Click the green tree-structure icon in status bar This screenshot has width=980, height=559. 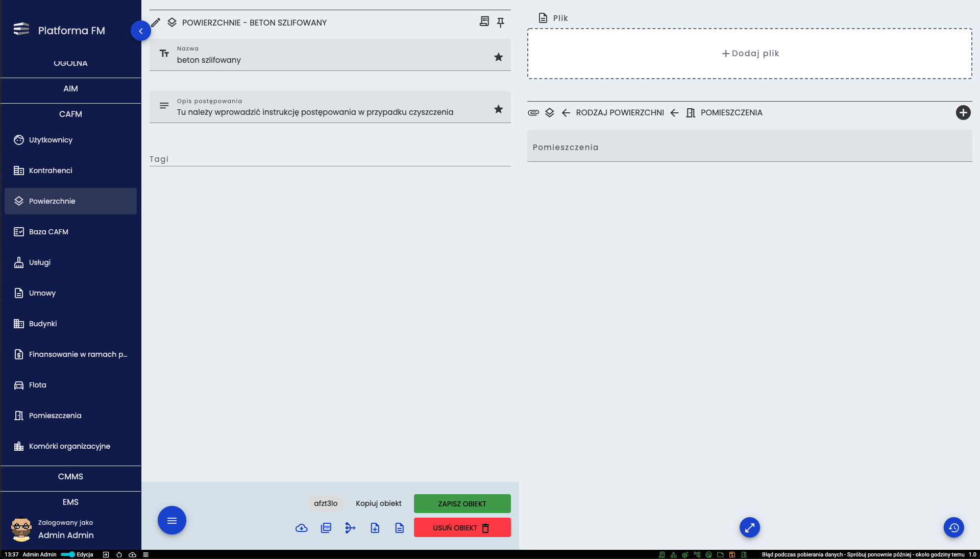[x=697, y=554]
